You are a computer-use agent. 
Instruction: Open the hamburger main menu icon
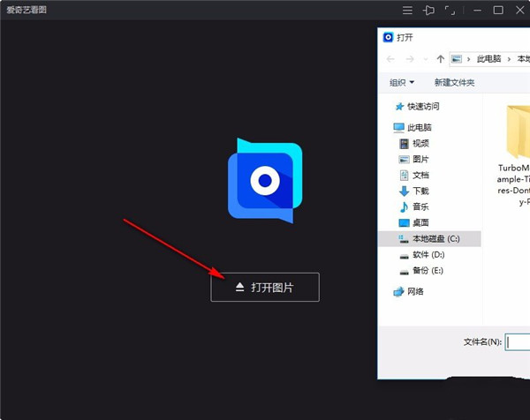[x=407, y=11]
